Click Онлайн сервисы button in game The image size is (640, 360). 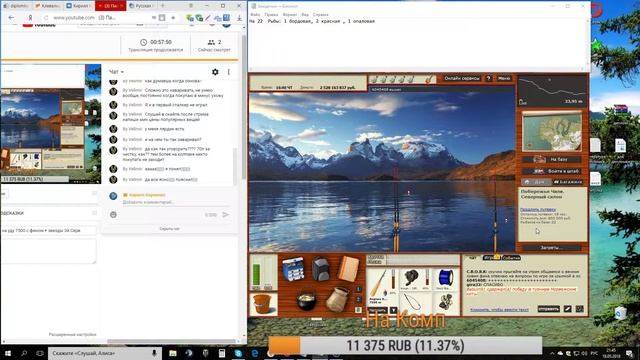click(462, 78)
